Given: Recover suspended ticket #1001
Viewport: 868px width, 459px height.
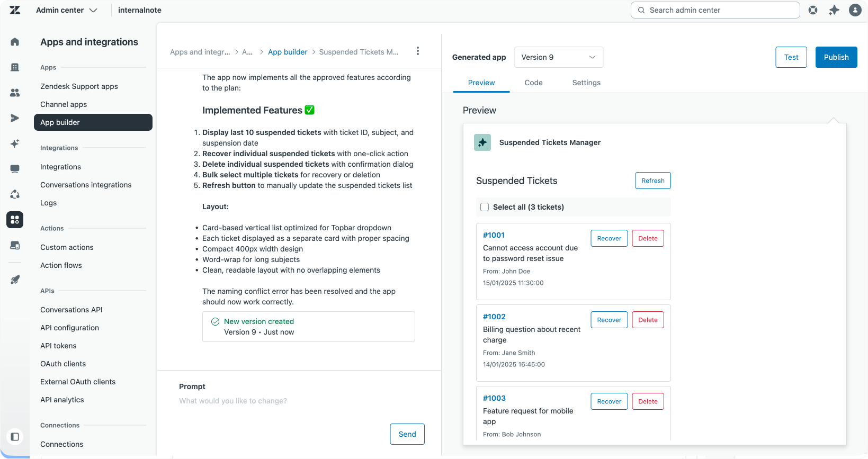Looking at the screenshot, I should pyautogui.click(x=609, y=238).
